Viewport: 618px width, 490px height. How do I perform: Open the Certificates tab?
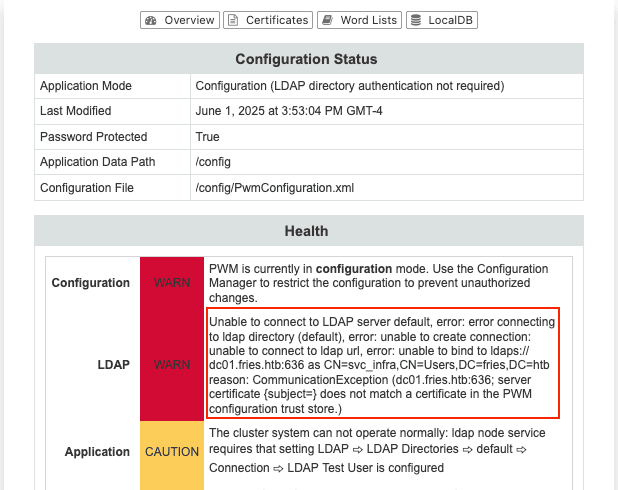[268, 20]
